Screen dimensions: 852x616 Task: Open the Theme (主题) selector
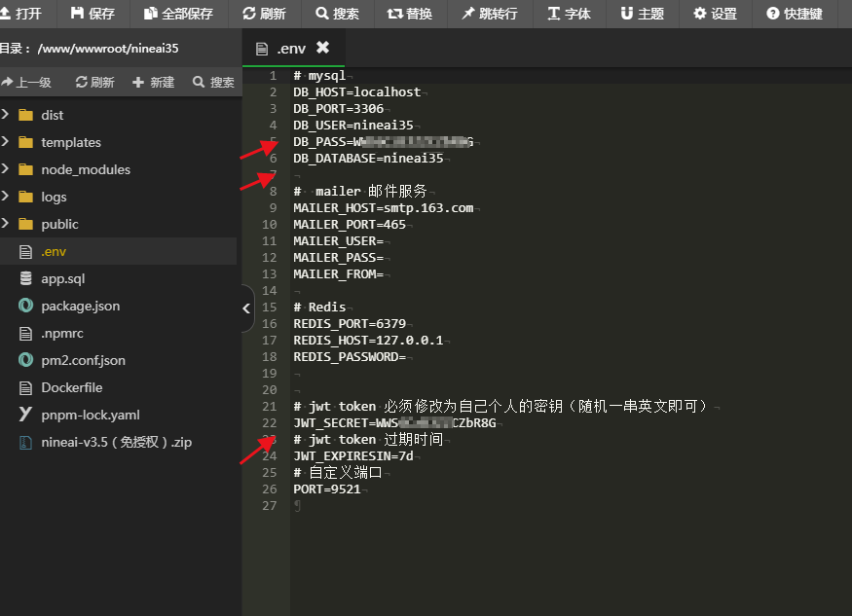(642, 14)
